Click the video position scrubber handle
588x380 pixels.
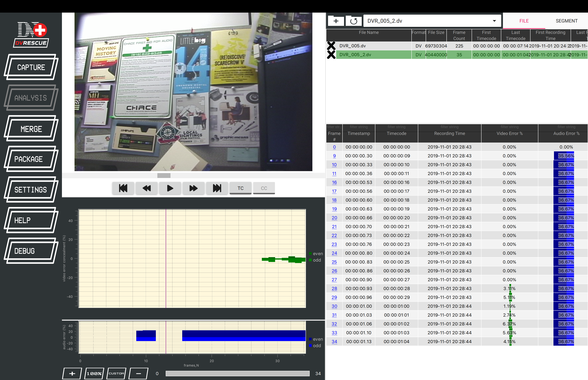click(164, 175)
